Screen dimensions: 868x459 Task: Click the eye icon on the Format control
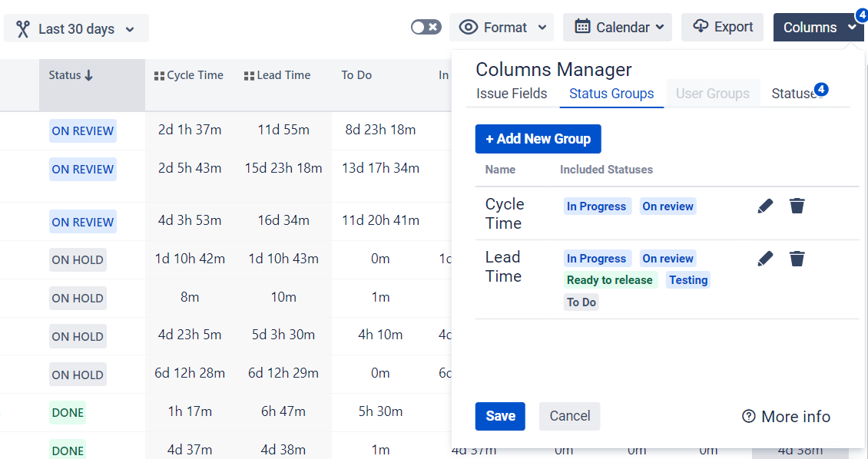[469, 27]
